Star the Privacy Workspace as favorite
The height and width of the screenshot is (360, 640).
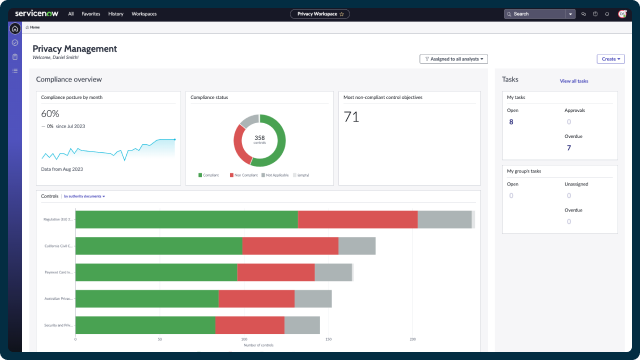tap(342, 14)
